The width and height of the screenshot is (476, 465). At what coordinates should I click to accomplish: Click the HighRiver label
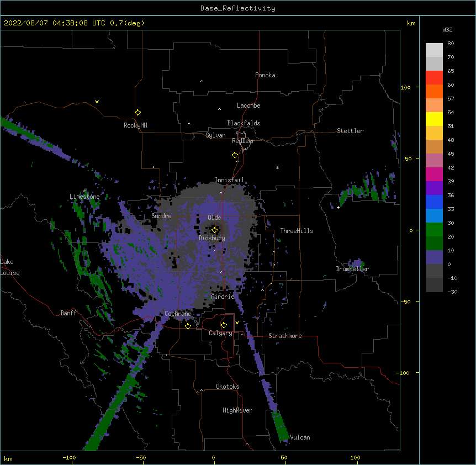[237, 410]
